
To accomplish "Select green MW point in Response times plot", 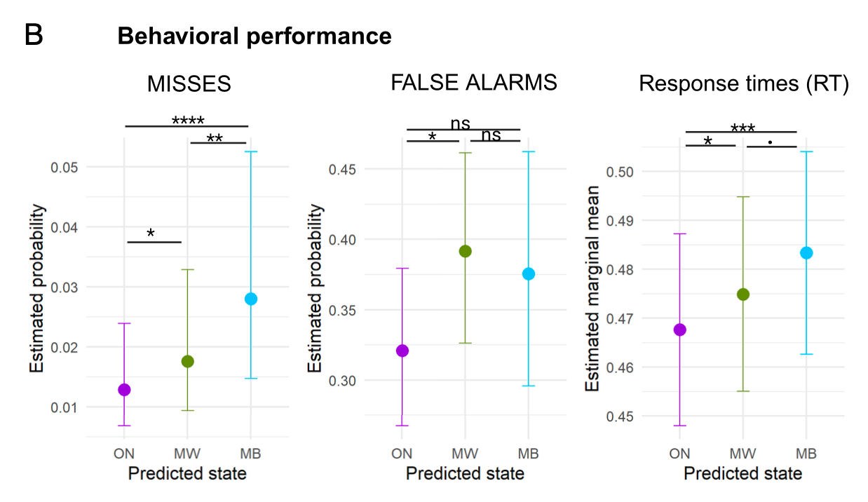I will coord(743,294).
